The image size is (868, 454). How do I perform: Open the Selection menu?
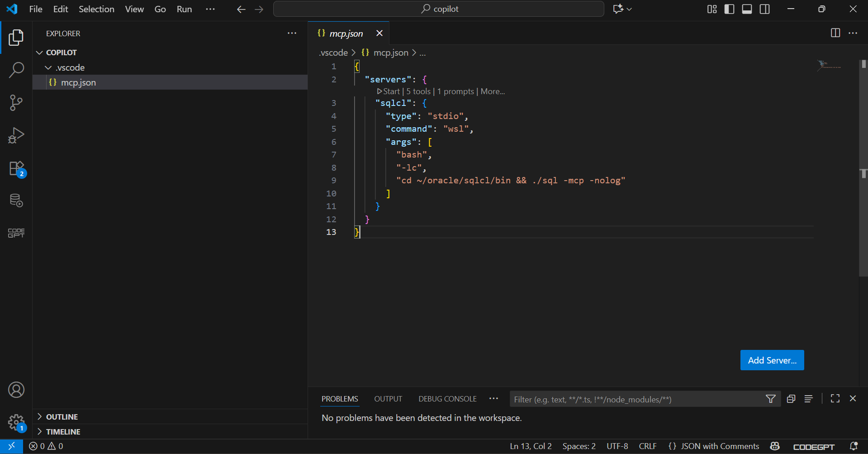pos(96,9)
